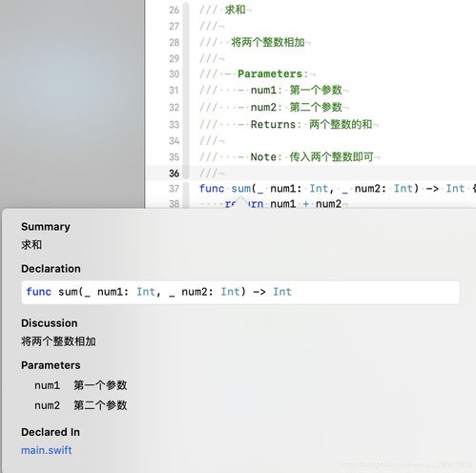The width and height of the screenshot is (476, 473).
Task: Click line number 26 in the gutter
Action: 174,10
